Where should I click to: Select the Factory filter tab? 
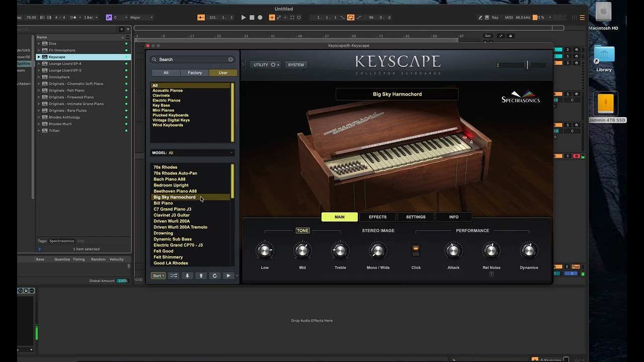tap(195, 73)
